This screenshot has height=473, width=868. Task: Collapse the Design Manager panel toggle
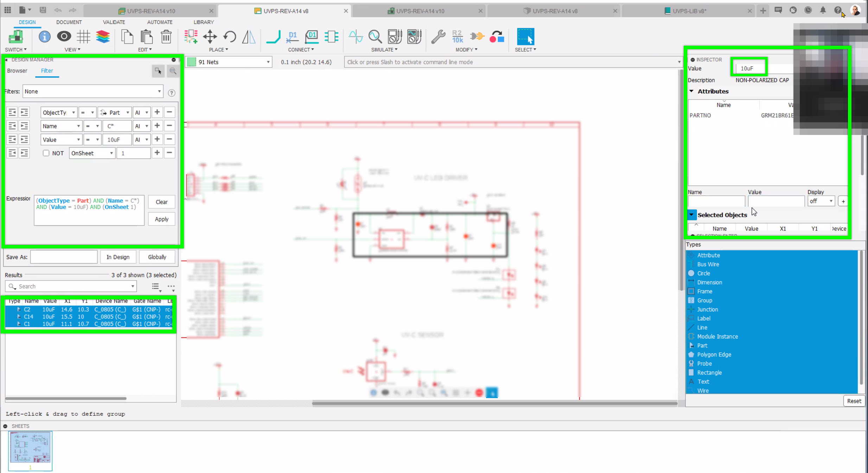click(173, 60)
